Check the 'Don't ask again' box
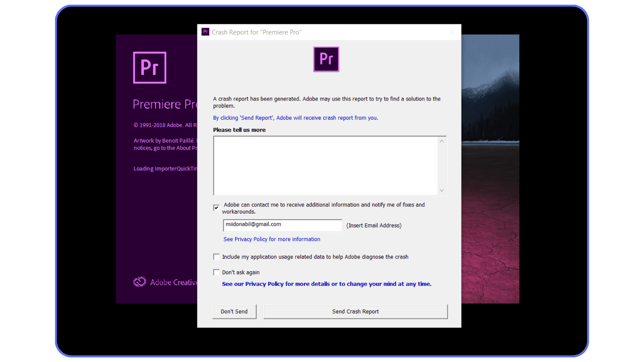This screenshot has width=644, height=362. [x=216, y=272]
